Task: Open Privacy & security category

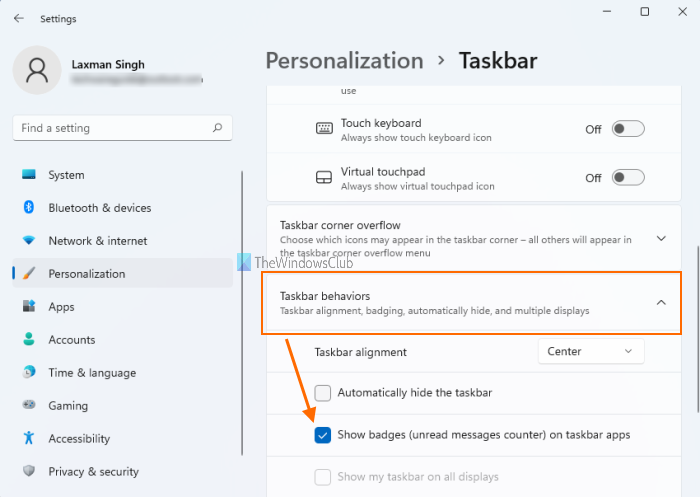Action: click(122, 472)
